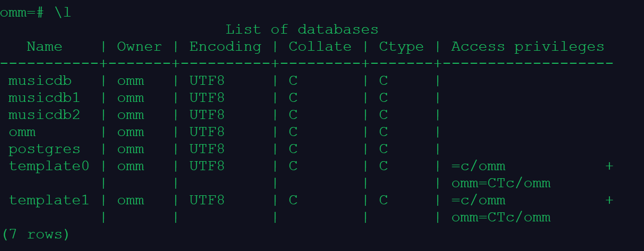Click the Encoding column header
This screenshot has height=251, width=644.
pyautogui.click(x=225, y=47)
